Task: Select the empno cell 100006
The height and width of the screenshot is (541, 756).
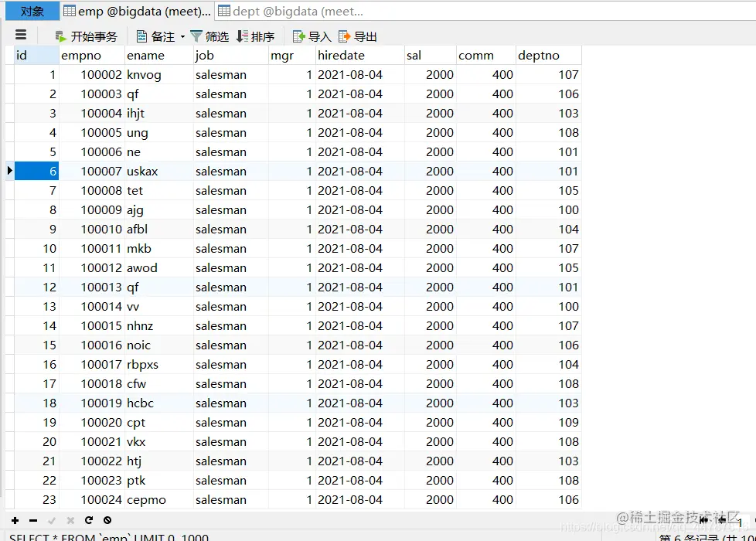Action: pyautogui.click(x=92, y=152)
